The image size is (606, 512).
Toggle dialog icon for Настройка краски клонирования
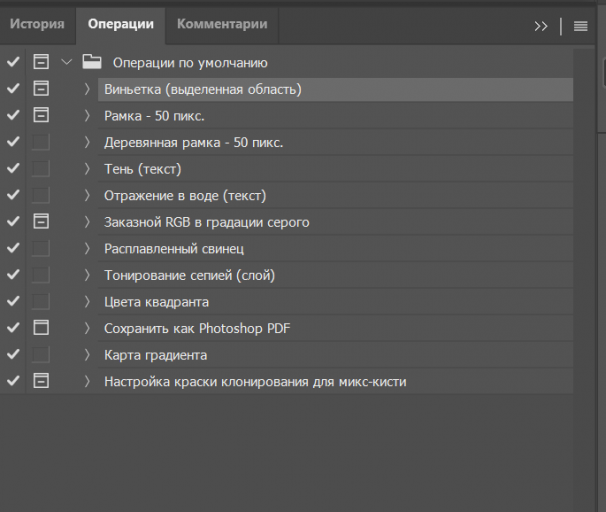point(41,381)
